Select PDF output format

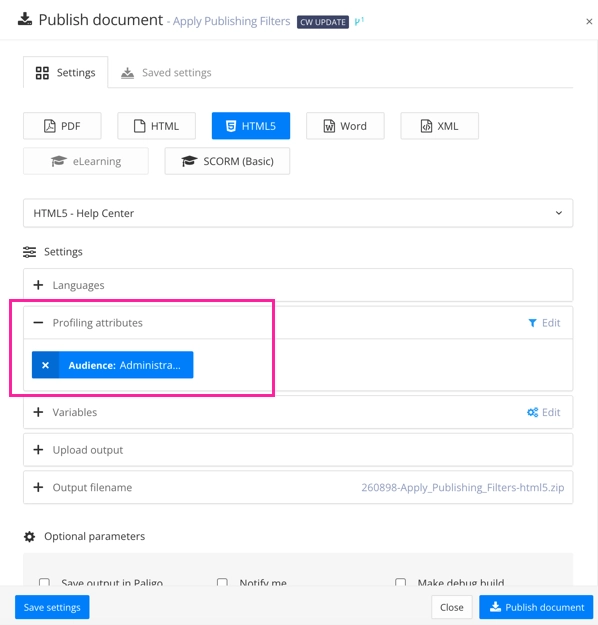(x=62, y=126)
